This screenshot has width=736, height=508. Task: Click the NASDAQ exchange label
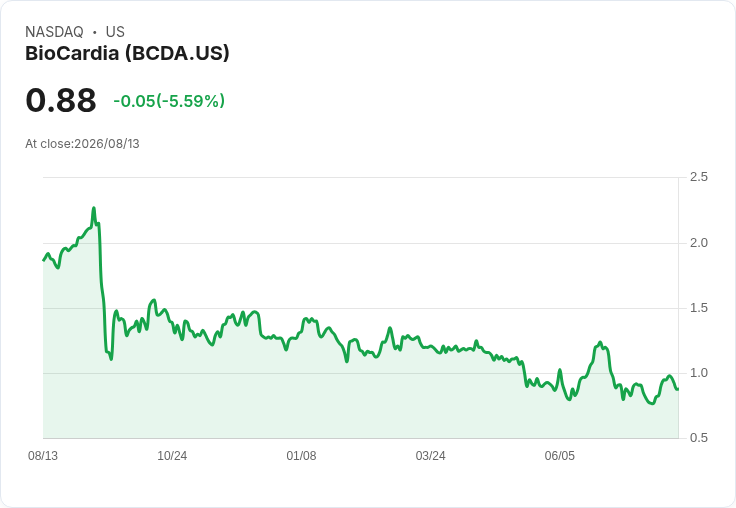pyautogui.click(x=54, y=32)
